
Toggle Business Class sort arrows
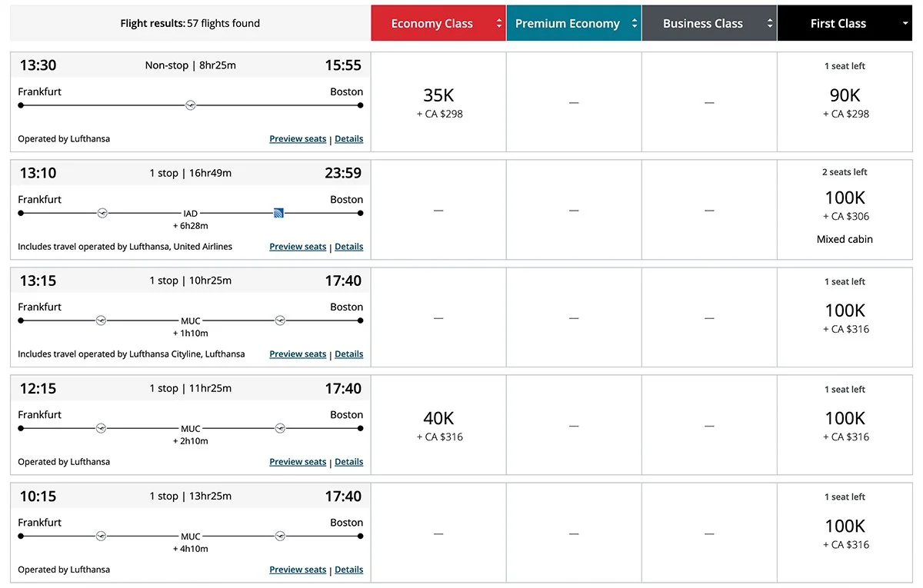click(x=770, y=24)
